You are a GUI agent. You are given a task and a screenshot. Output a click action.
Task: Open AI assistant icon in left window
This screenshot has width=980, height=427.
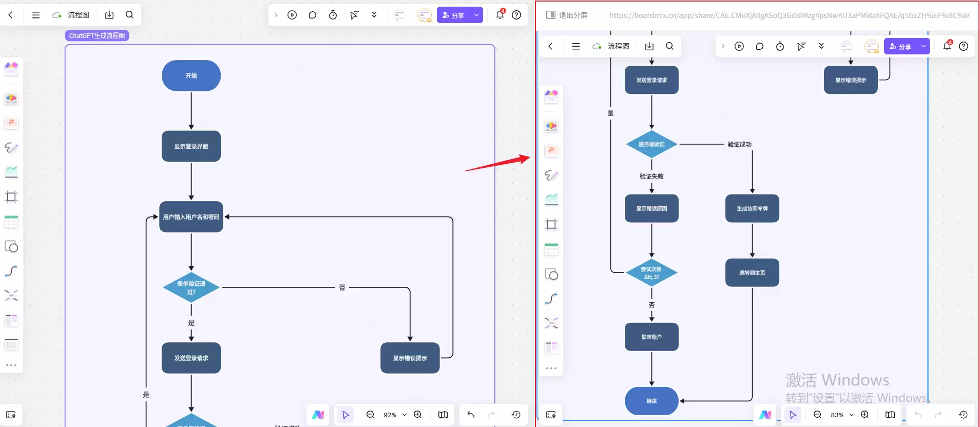pos(318,415)
